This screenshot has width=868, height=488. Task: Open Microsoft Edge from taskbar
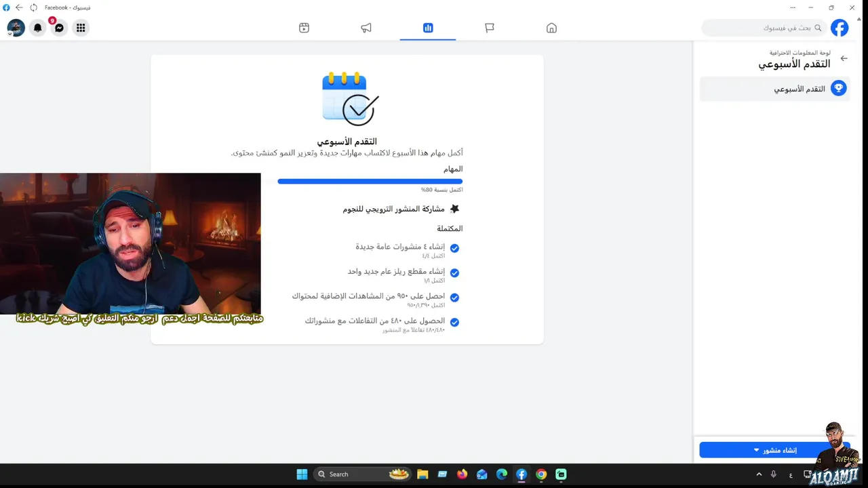[x=502, y=474]
